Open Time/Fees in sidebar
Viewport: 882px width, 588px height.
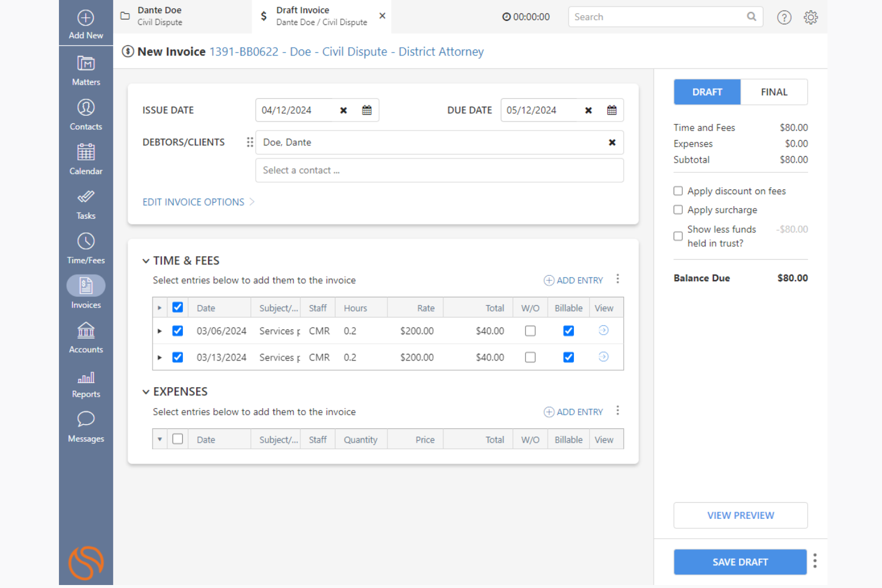point(86,248)
